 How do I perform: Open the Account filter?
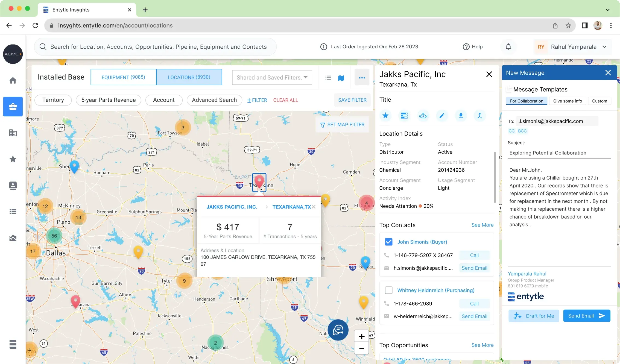(x=164, y=100)
